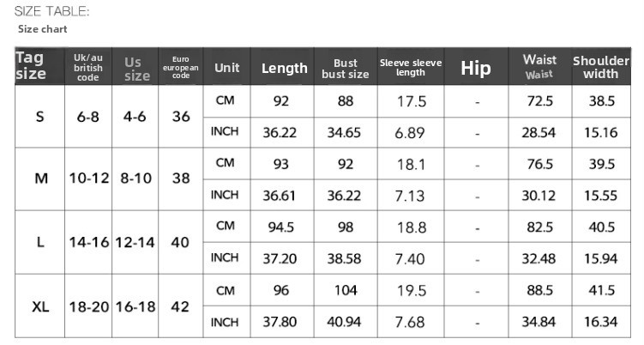Select the waist inch value '34.84'
The height and width of the screenshot is (345, 644).
click(539, 322)
